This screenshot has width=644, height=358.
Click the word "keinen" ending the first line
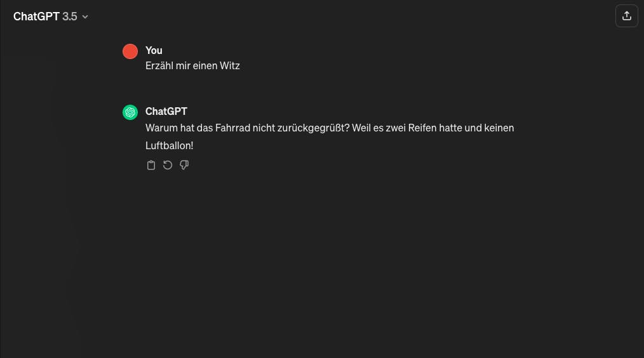click(x=499, y=128)
